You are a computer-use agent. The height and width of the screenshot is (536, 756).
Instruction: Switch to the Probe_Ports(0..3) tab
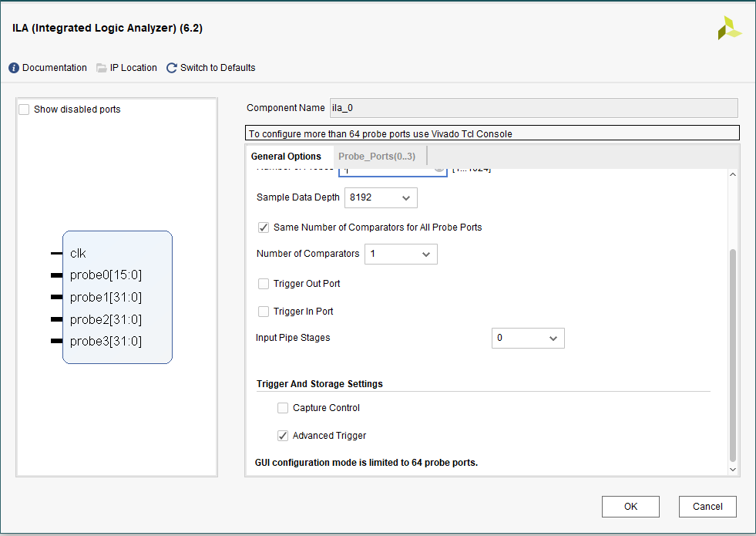(377, 157)
